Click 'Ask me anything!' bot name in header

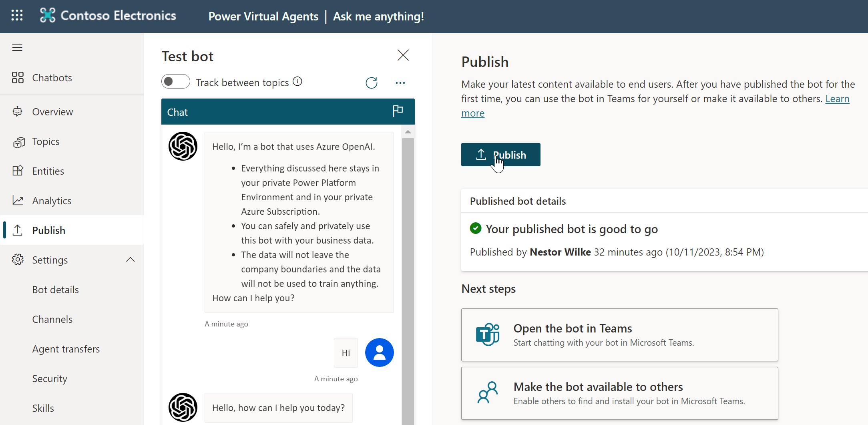378,16
